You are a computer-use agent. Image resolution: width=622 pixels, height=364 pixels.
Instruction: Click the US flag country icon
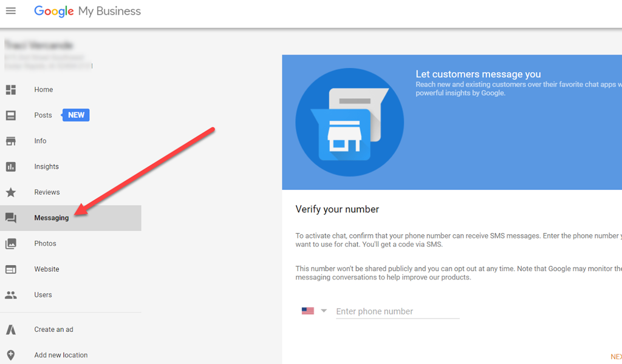coord(307,311)
